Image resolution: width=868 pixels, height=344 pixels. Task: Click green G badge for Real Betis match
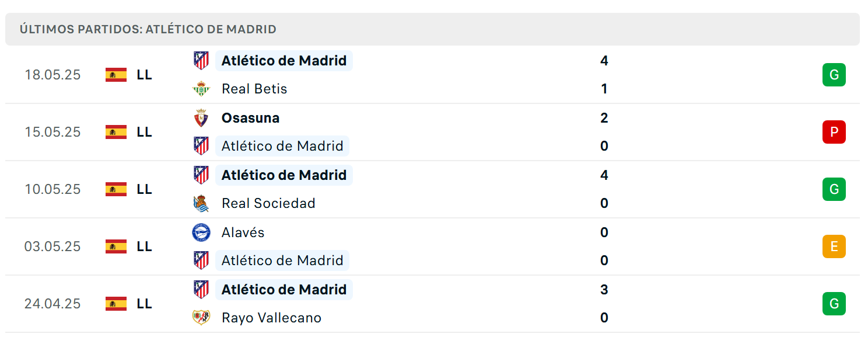tap(834, 75)
